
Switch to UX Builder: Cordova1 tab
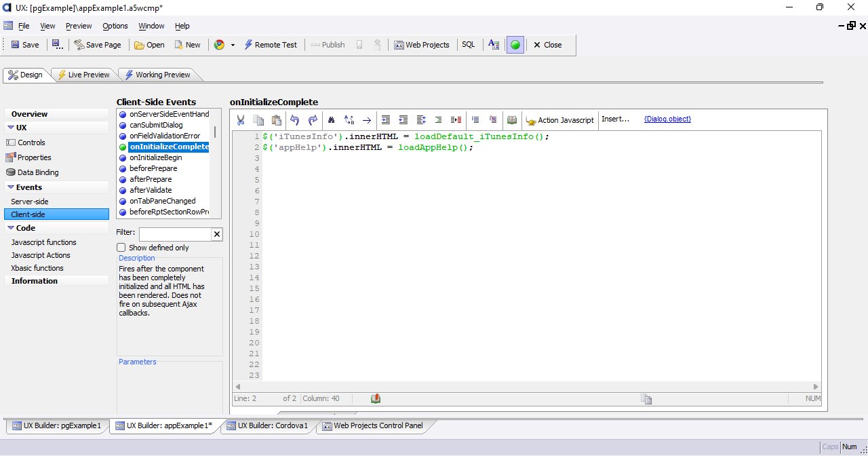click(267, 426)
